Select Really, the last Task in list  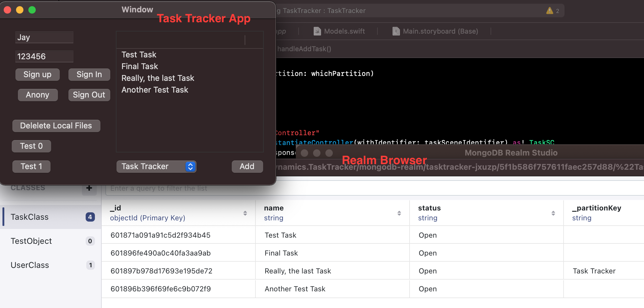[x=158, y=78]
